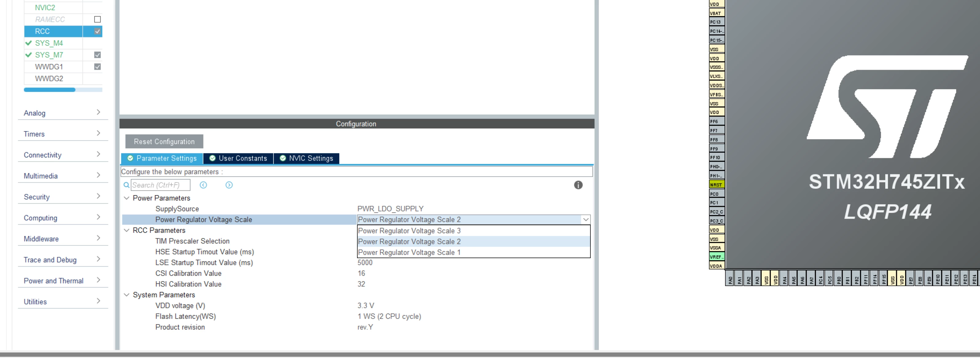Go to next search result arrow
Screen dimensions: 980x358
[229, 185]
